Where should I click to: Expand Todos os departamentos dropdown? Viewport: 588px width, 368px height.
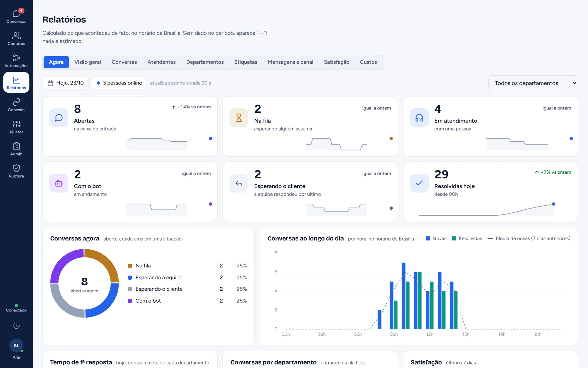click(x=533, y=83)
